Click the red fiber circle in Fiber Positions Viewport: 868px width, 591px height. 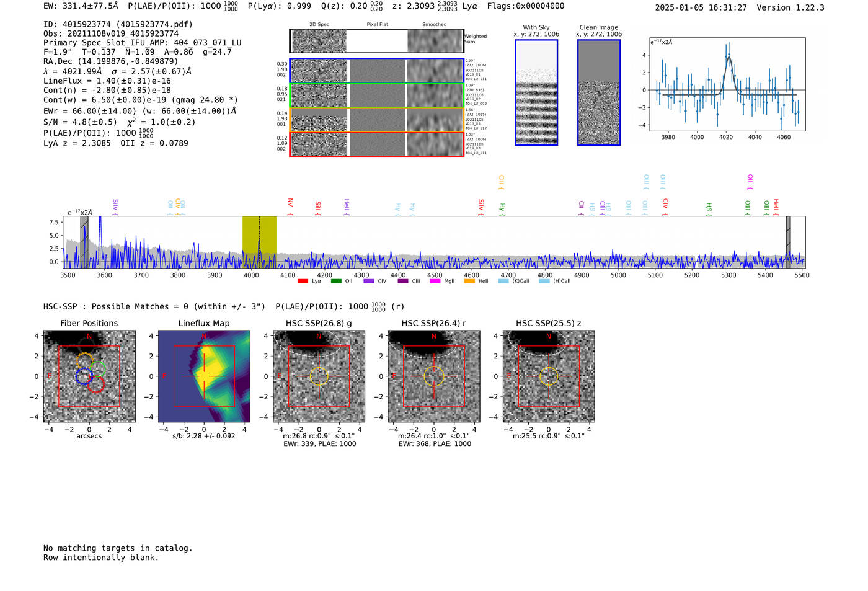[x=95, y=384]
